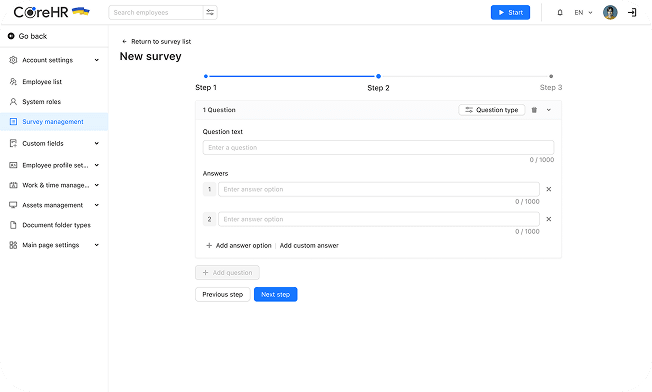Open notifications bell

pos(560,12)
